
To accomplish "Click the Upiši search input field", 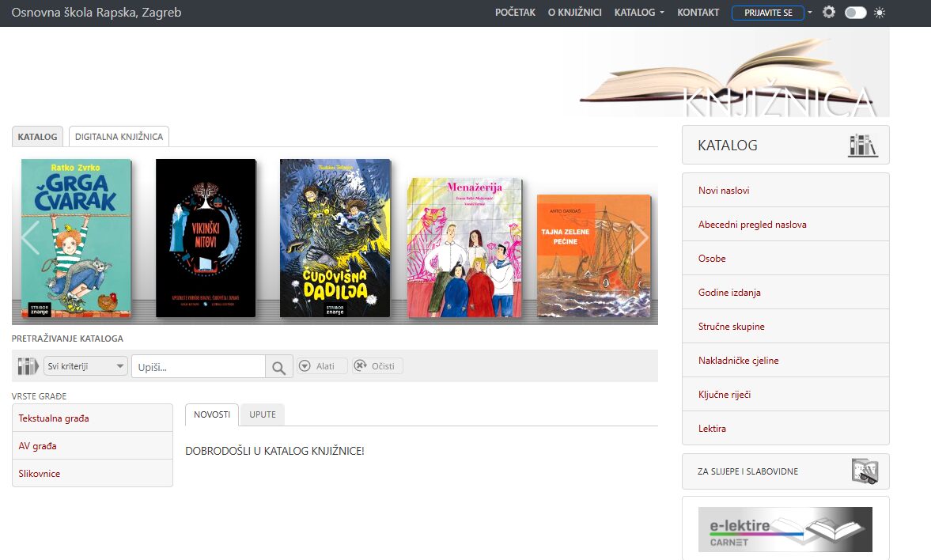I will pos(198,367).
